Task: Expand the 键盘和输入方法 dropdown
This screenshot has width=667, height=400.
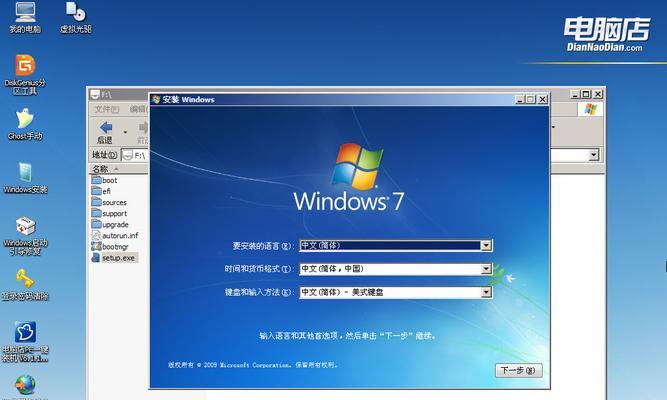Action: click(x=486, y=292)
